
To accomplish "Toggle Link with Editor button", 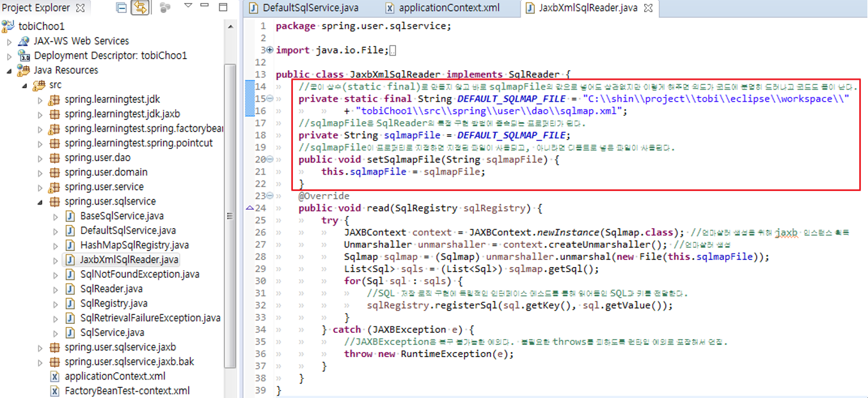I will [x=139, y=8].
